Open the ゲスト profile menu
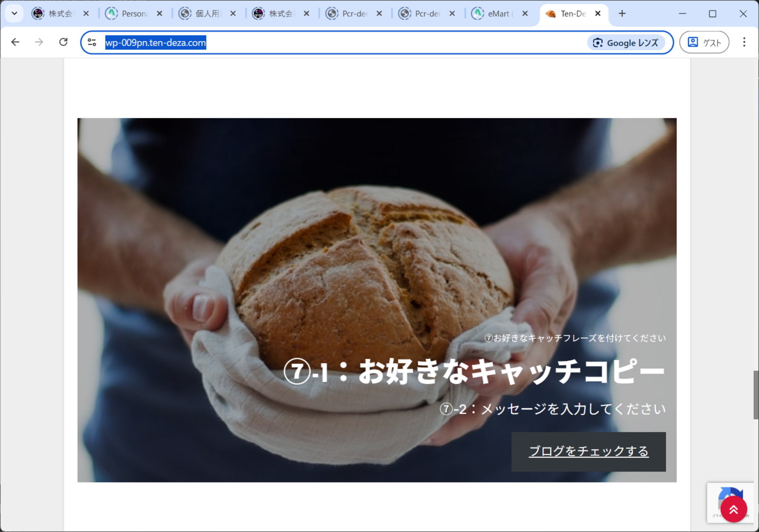This screenshot has width=759, height=532. pyautogui.click(x=704, y=42)
